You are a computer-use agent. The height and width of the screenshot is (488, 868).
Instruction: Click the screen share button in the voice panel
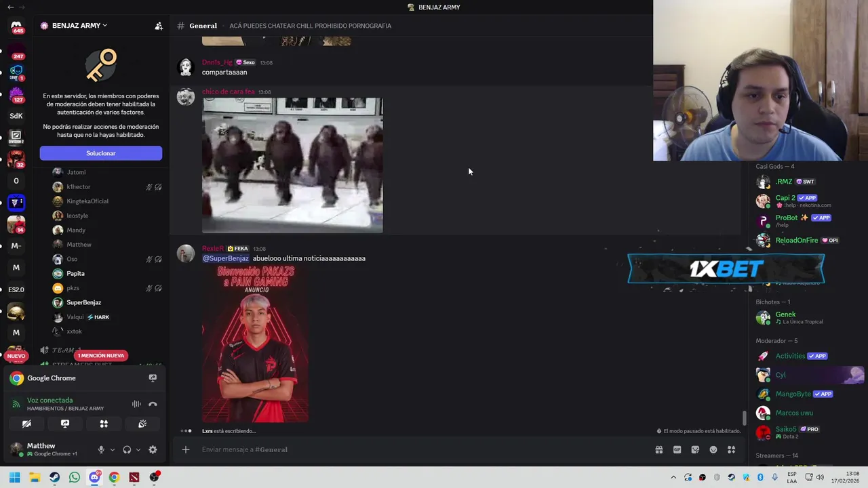[65, 424]
